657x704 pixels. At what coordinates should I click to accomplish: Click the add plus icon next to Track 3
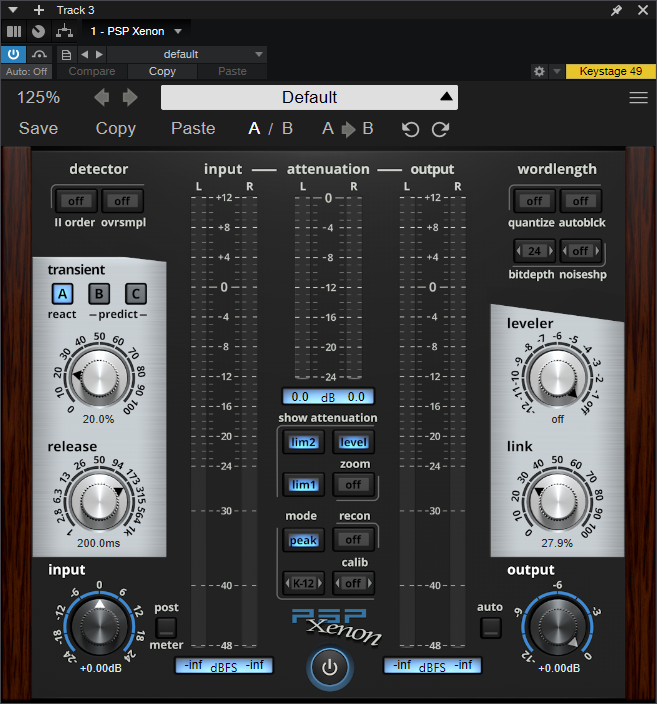pyautogui.click(x=39, y=10)
